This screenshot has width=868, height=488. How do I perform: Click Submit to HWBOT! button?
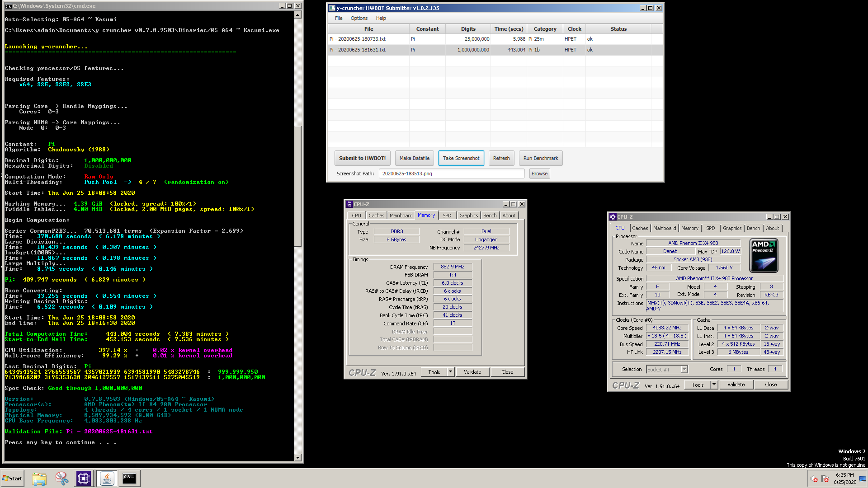pos(362,158)
